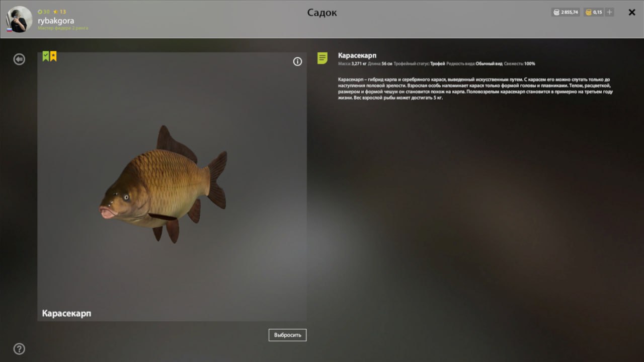Open help via the question mark icon
This screenshot has height=362, width=644.
click(x=19, y=348)
